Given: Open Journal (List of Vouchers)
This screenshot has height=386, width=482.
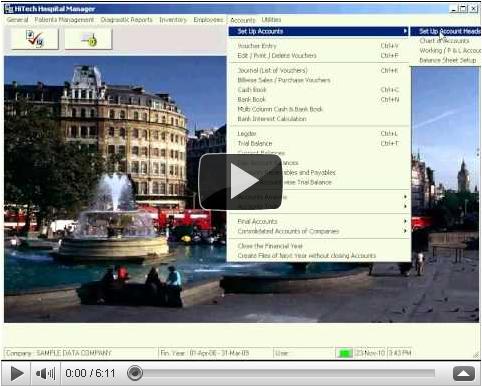Looking at the screenshot, I should click(318, 70).
